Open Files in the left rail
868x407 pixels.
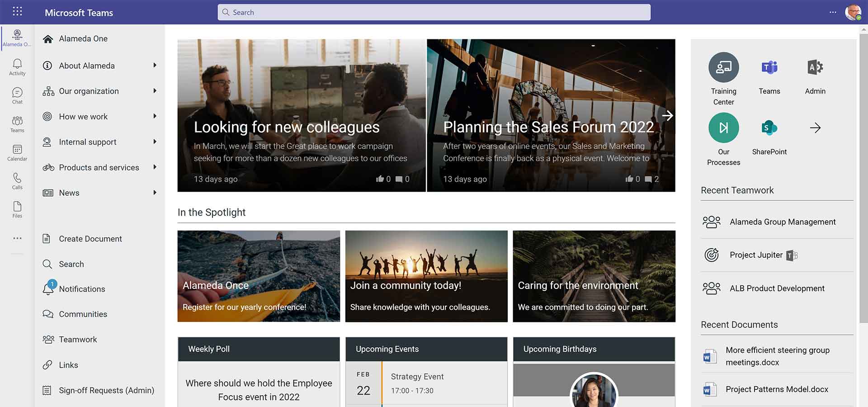[17, 209]
